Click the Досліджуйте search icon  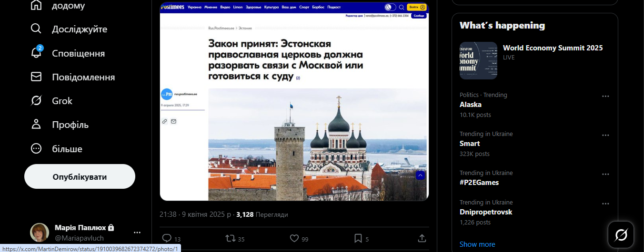pos(36,29)
